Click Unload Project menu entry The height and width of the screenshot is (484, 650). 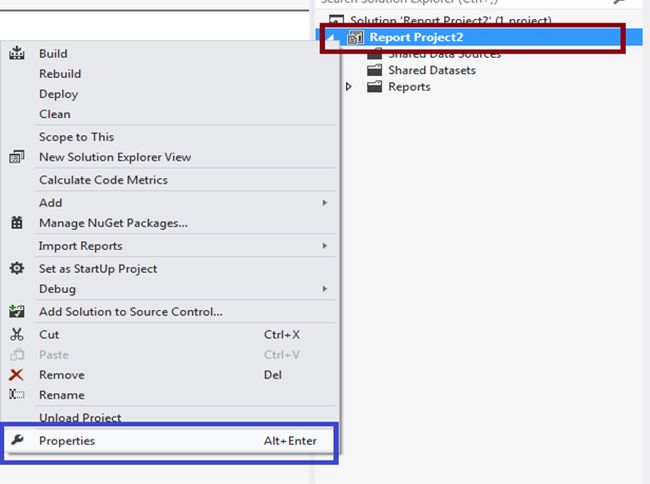point(80,417)
